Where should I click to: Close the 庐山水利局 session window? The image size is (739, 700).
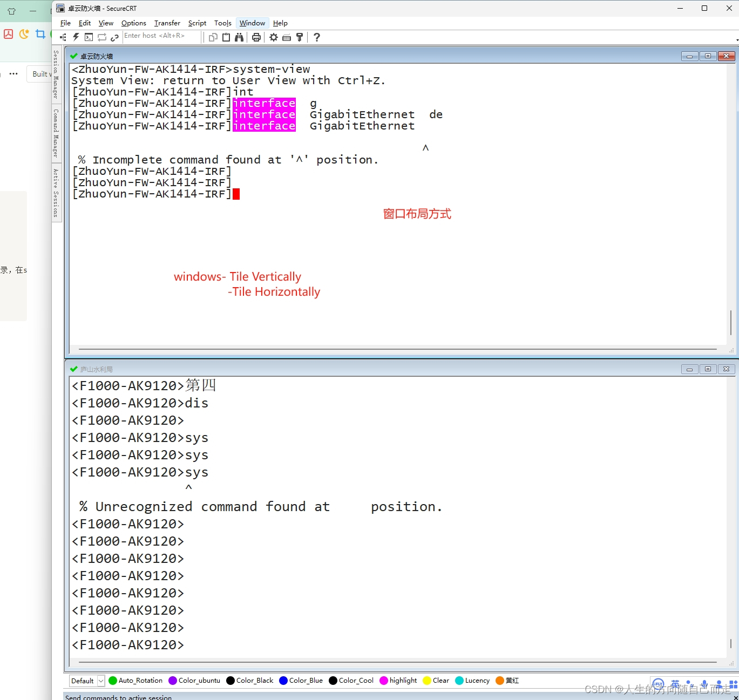[726, 369]
